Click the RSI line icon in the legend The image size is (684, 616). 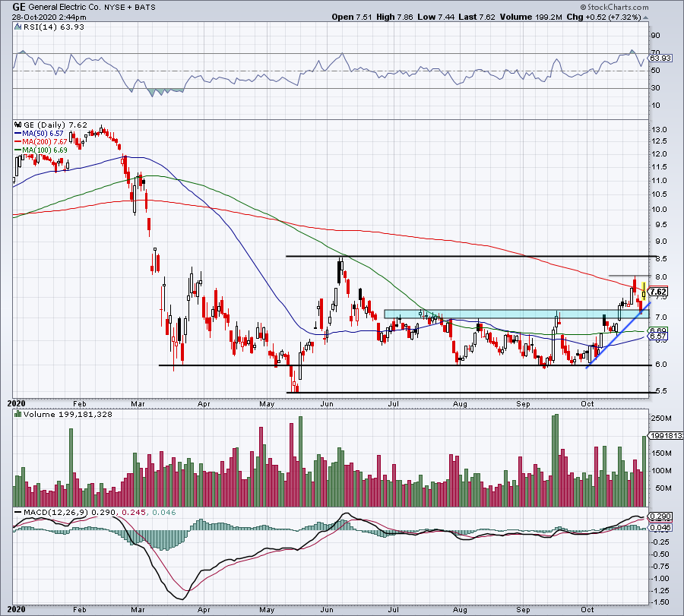coord(18,27)
